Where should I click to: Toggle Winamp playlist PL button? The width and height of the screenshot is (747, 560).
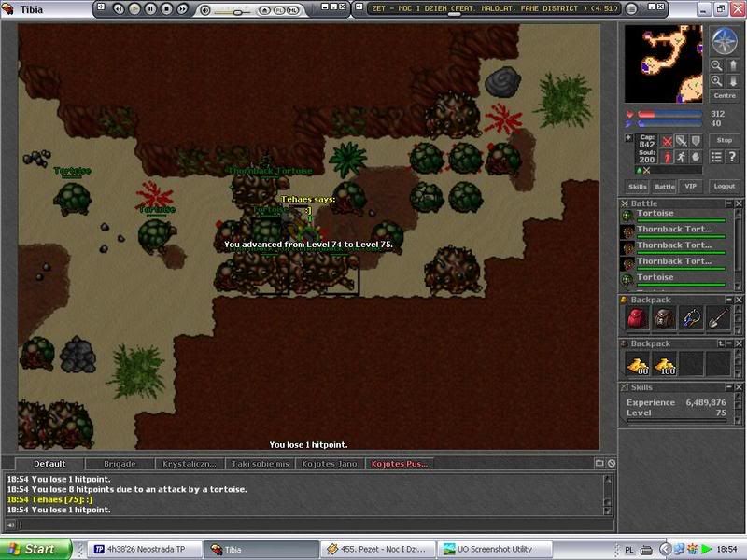(x=279, y=10)
